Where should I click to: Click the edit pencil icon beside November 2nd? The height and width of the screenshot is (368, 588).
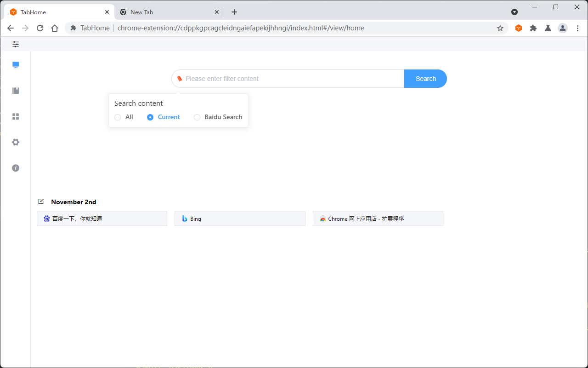pyautogui.click(x=41, y=201)
